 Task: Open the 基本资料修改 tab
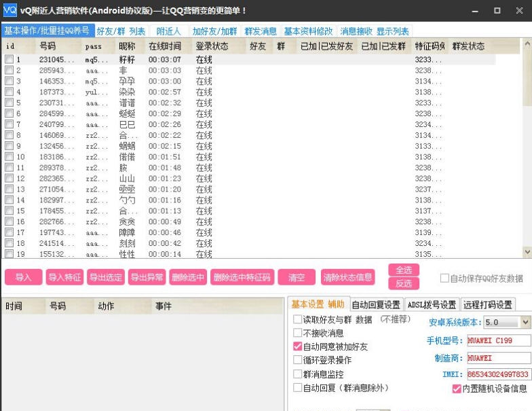point(308,31)
